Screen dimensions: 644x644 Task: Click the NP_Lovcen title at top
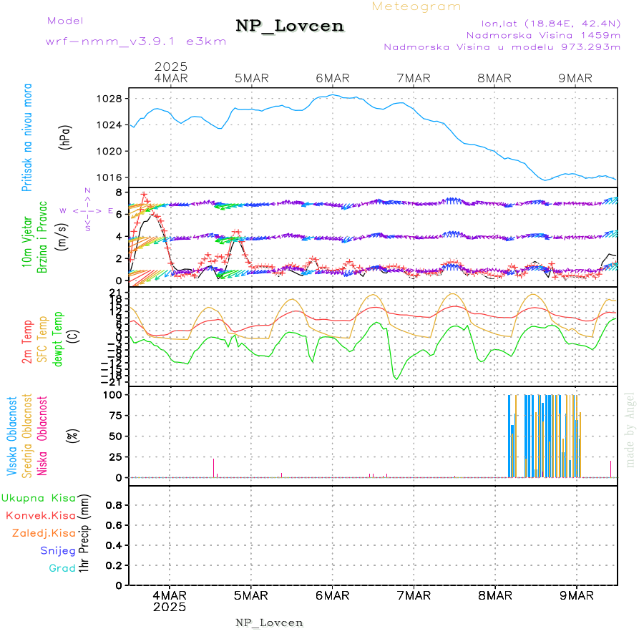click(x=290, y=26)
